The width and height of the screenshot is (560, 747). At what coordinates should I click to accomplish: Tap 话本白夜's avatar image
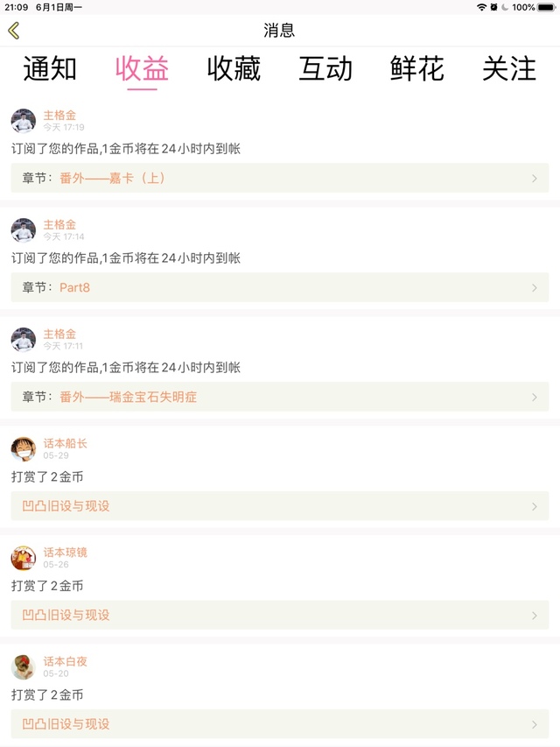point(24,667)
